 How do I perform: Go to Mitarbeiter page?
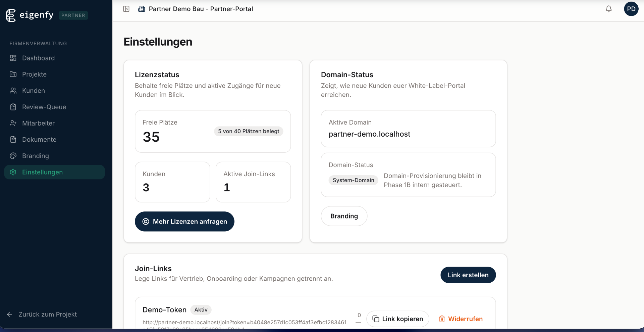point(38,123)
